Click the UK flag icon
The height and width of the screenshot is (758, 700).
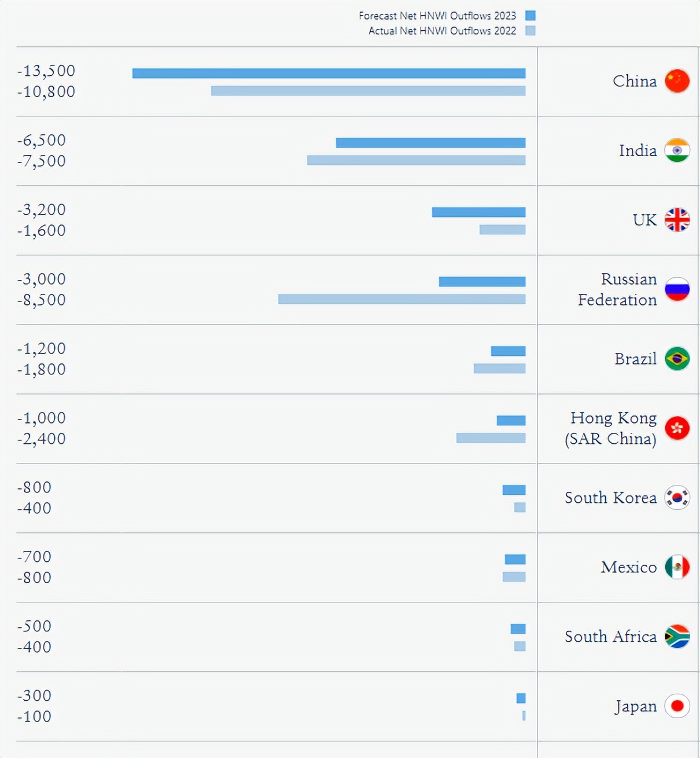point(677,220)
